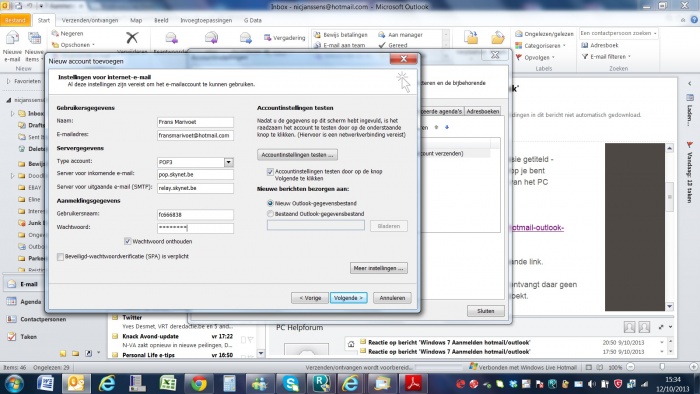
Task: Click the Annuleren button
Action: (x=392, y=298)
